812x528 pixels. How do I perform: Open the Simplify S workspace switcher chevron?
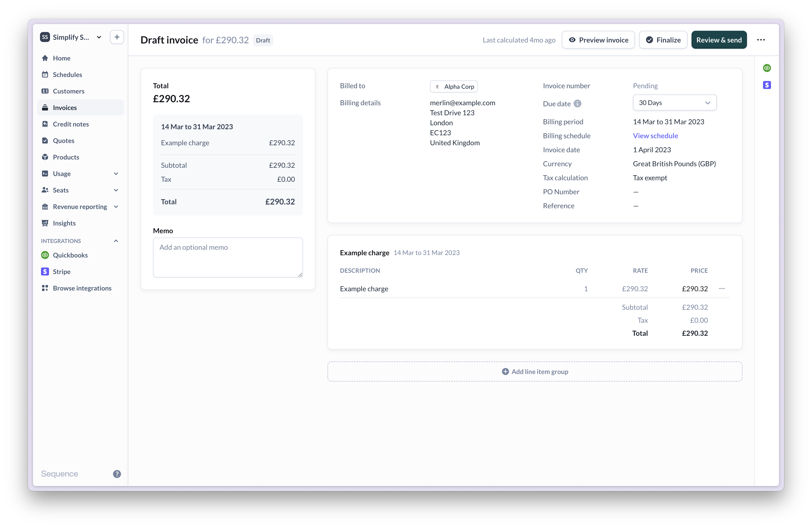[99, 37]
